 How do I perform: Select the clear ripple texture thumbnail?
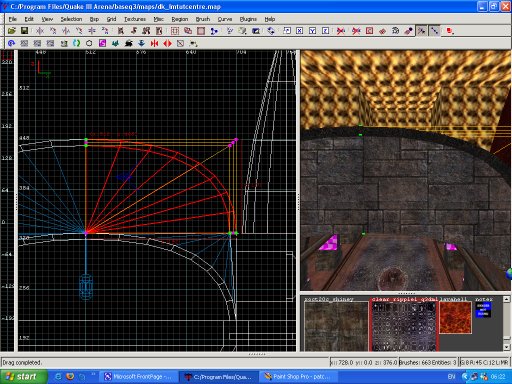click(404, 326)
